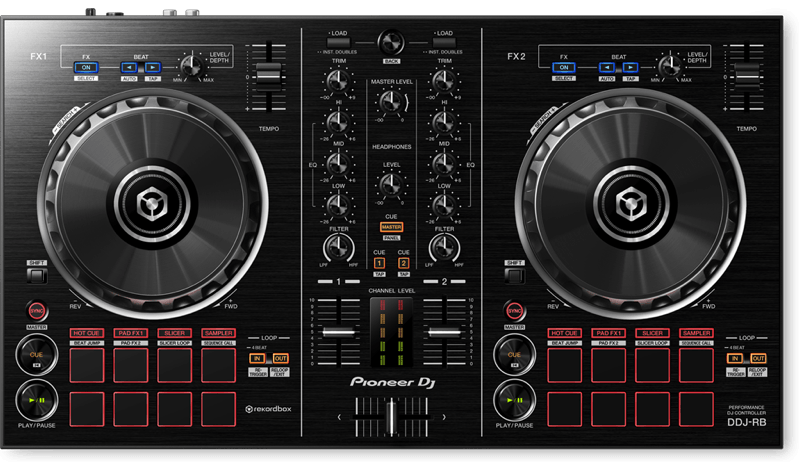Screen dimensions: 800x475
Task: Tap right deck pad under SLICER
Action: pos(652,365)
